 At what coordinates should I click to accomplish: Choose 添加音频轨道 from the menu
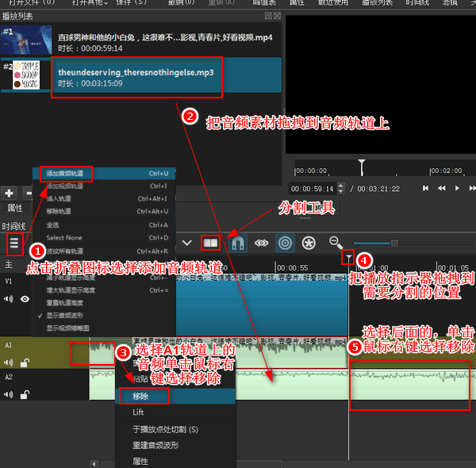tap(104, 173)
